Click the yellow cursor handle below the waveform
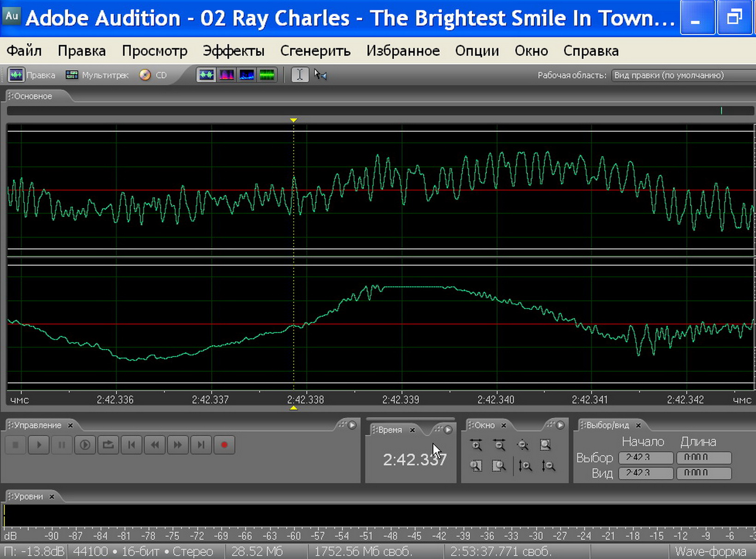The image size is (756, 559). point(294,408)
